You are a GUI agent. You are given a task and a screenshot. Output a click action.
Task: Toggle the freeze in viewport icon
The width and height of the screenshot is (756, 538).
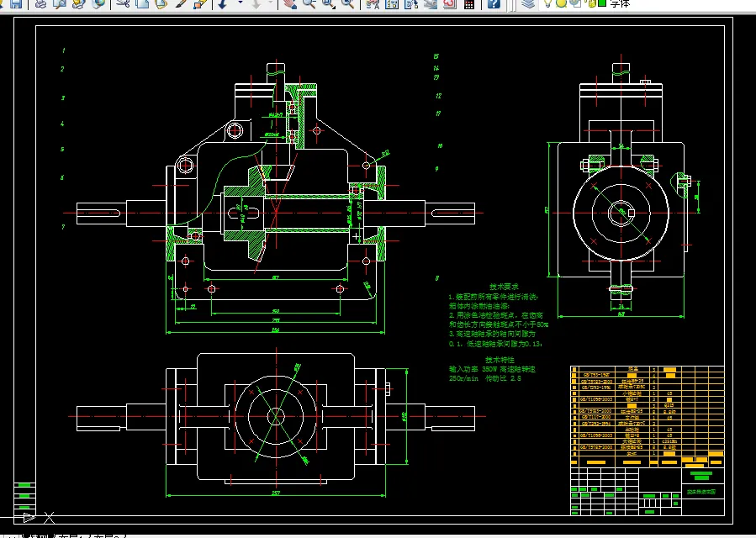pyautogui.click(x=574, y=3)
